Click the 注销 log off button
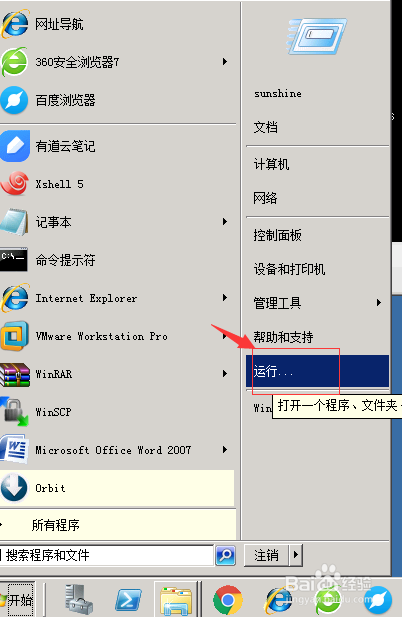The height and width of the screenshot is (617, 402). coord(267,555)
